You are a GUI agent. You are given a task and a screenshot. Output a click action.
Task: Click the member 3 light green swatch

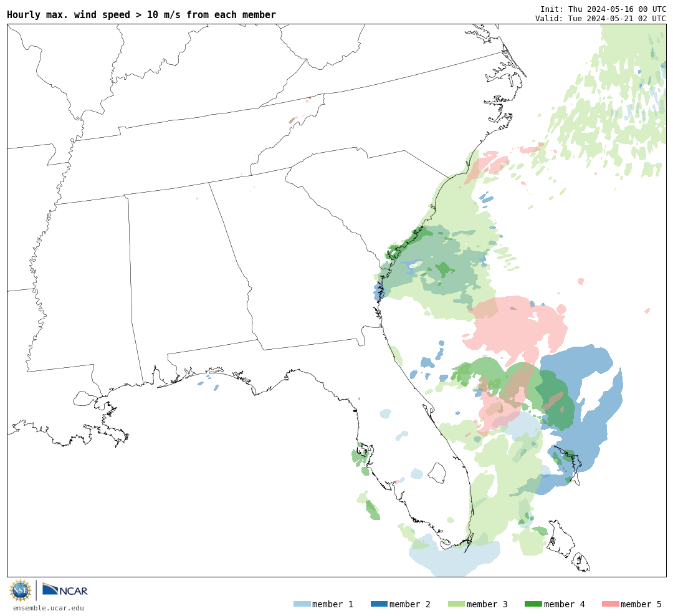click(456, 604)
